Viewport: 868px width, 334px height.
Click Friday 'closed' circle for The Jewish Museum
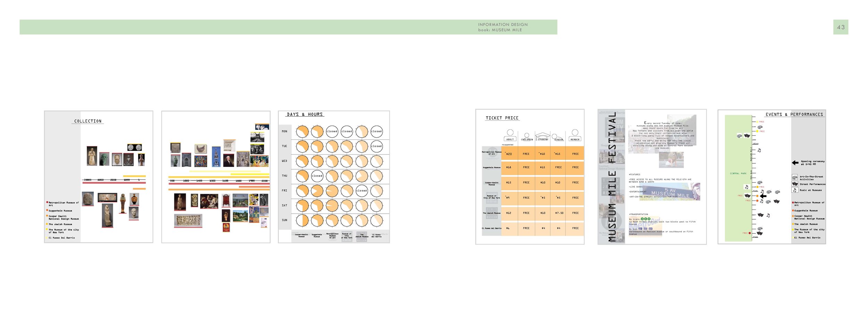(x=361, y=191)
